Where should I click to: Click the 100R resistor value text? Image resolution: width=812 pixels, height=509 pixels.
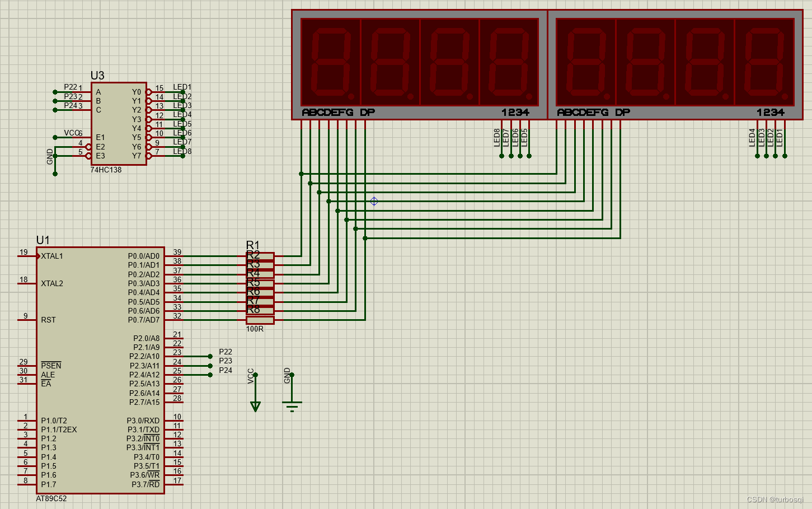pyautogui.click(x=255, y=329)
